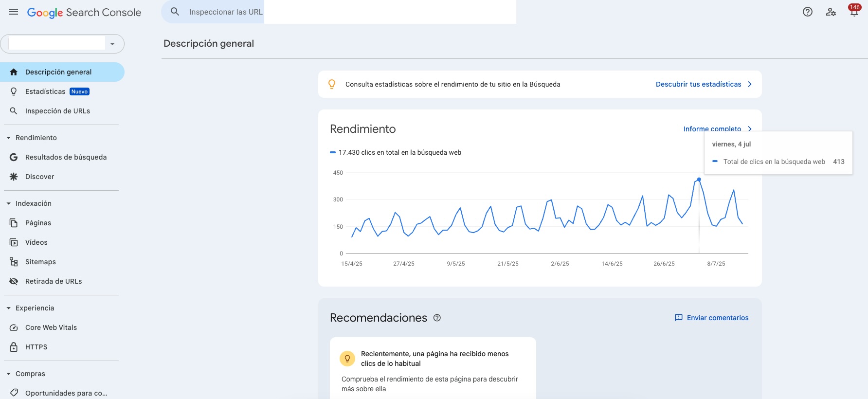Open the hamburger main menu

pyautogui.click(x=14, y=12)
